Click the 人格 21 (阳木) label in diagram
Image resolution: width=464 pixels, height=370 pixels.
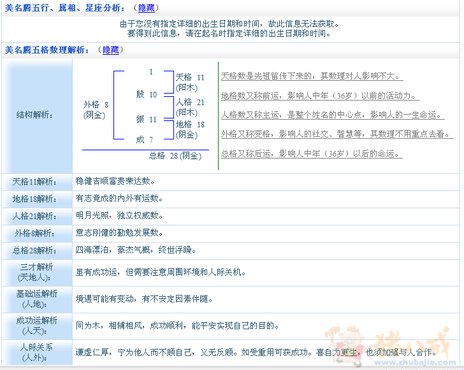(x=190, y=107)
